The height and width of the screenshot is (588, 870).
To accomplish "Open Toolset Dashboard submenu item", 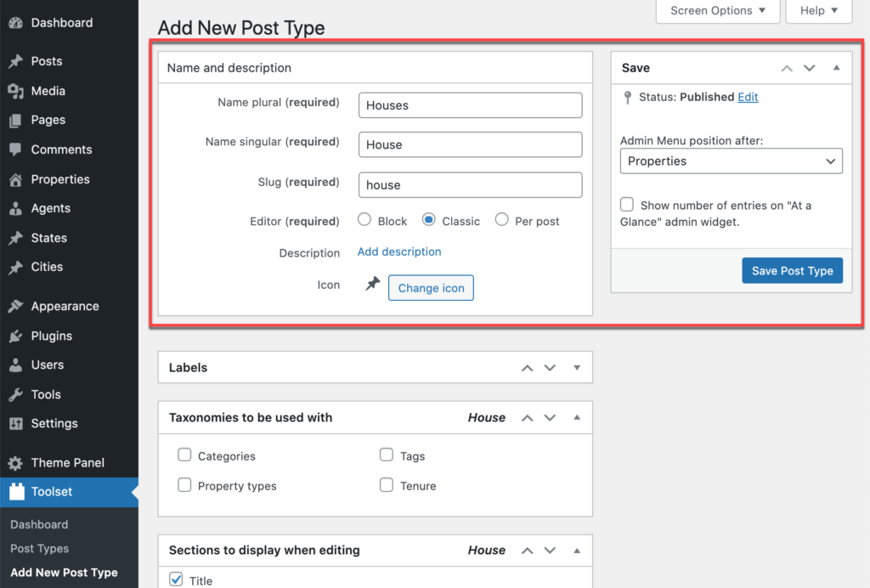I will (39, 524).
